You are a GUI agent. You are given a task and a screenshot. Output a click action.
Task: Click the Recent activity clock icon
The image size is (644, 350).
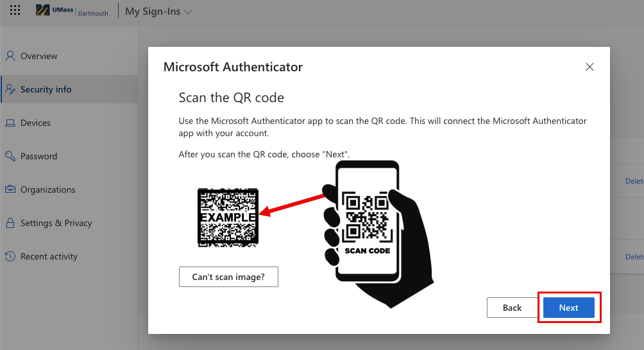(x=10, y=256)
